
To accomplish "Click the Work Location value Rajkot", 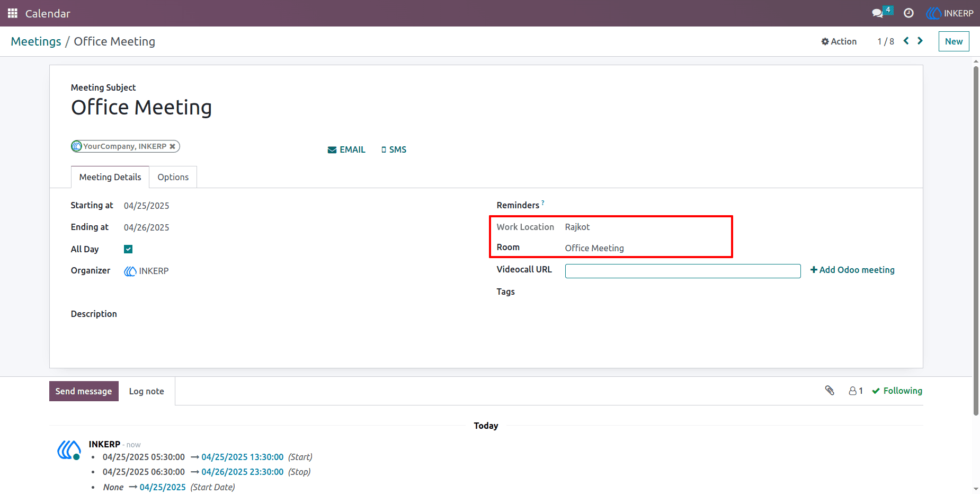I will (577, 227).
